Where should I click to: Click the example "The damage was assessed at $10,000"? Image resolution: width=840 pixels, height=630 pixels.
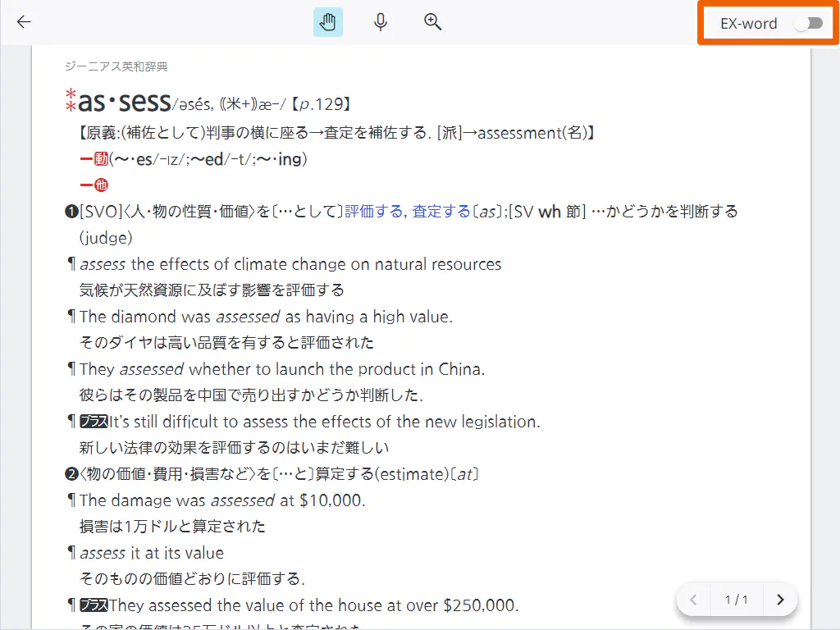pyautogui.click(x=222, y=500)
